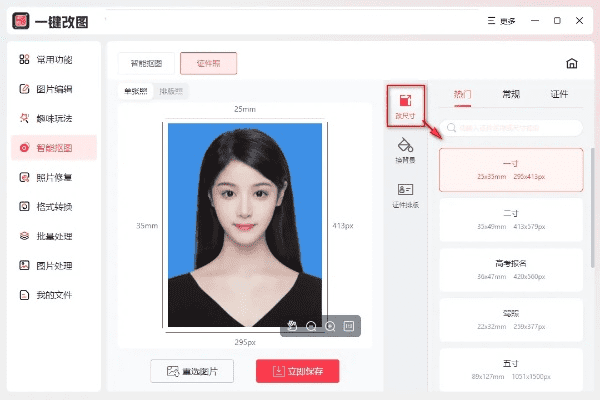Close the 一键改图 window

(579, 21)
